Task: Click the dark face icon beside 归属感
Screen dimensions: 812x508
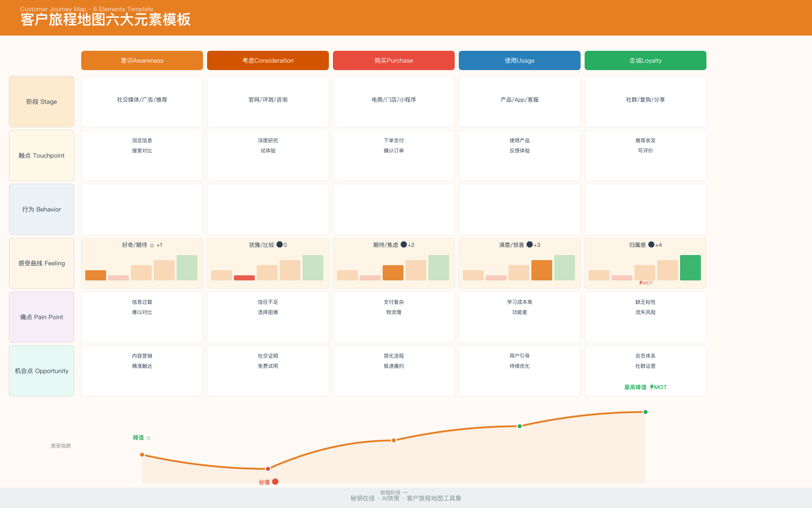Action: pyautogui.click(x=651, y=244)
